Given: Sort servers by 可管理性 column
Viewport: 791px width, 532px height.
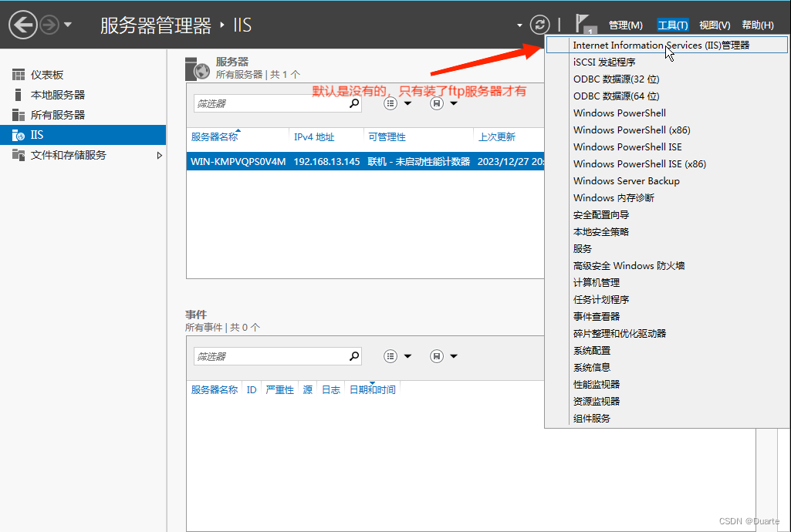Looking at the screenshot, I should coord(387,137).
